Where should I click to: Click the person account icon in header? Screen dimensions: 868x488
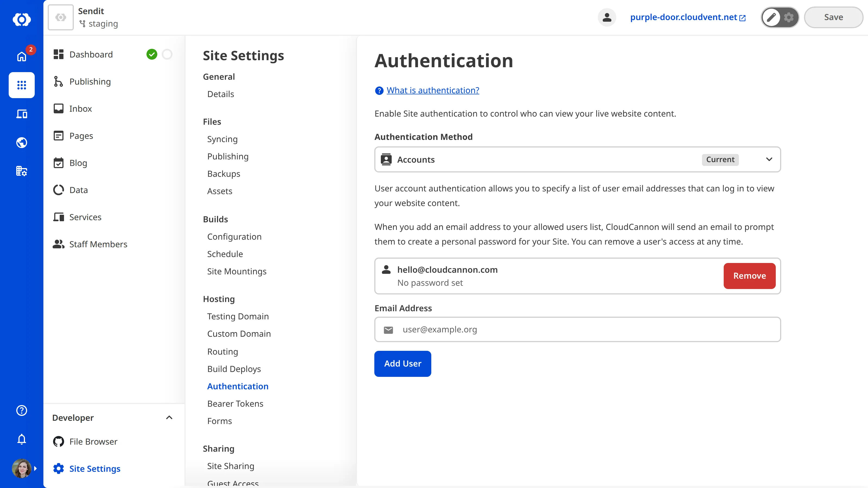click(607, 17)
